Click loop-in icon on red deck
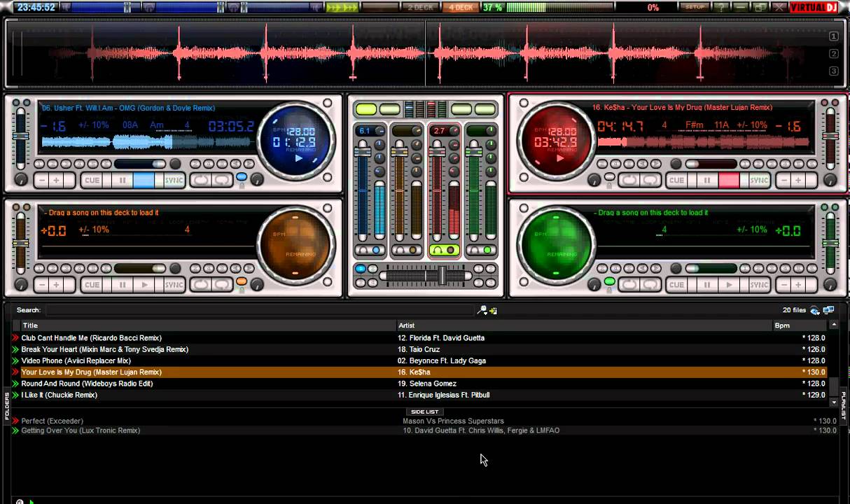Screen dimensions: 850x504 point(628,180)
